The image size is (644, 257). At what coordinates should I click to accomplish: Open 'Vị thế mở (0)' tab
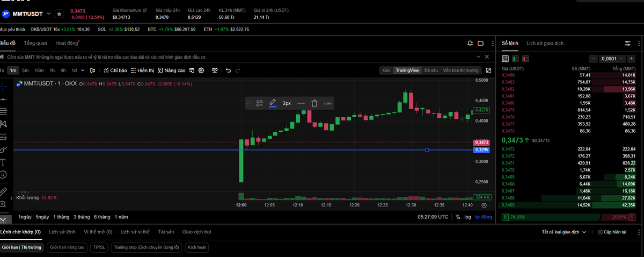(98, 232)
